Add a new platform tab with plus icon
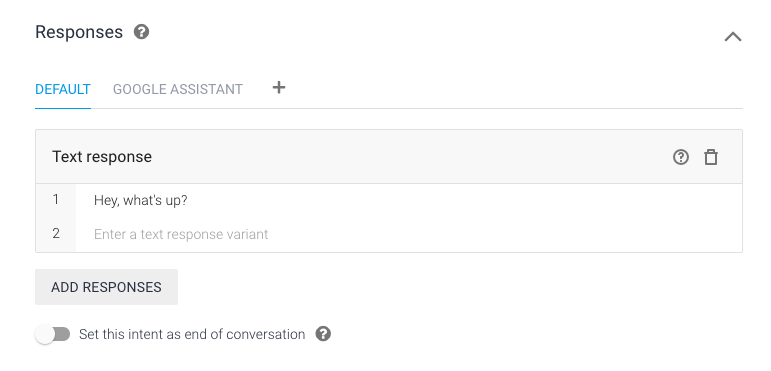Screen dimensions: 771x371 279,87
